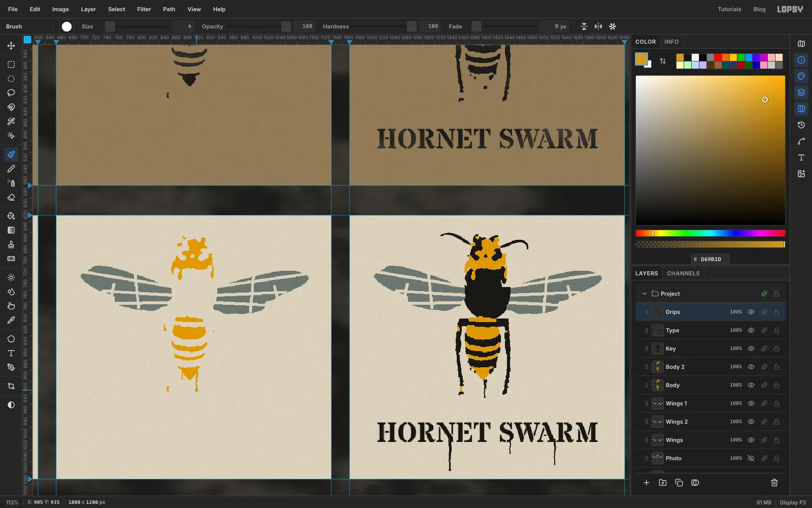This screenshot has width=812, height=508.
Task: Open the brush preset picker
Action: click(x=66, y=26)
